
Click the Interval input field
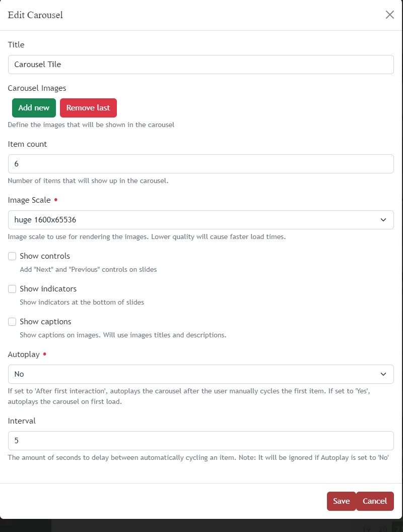[x=200, y=440]
